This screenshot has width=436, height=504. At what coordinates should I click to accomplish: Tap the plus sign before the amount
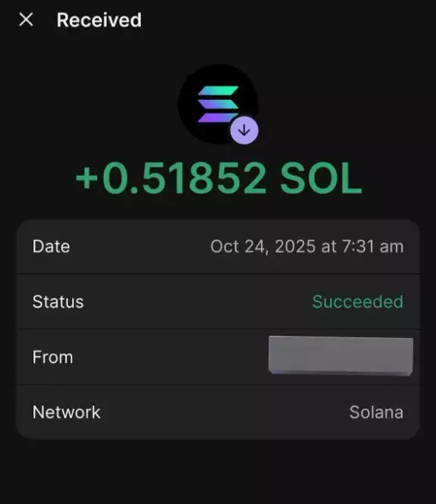point(86,179)
